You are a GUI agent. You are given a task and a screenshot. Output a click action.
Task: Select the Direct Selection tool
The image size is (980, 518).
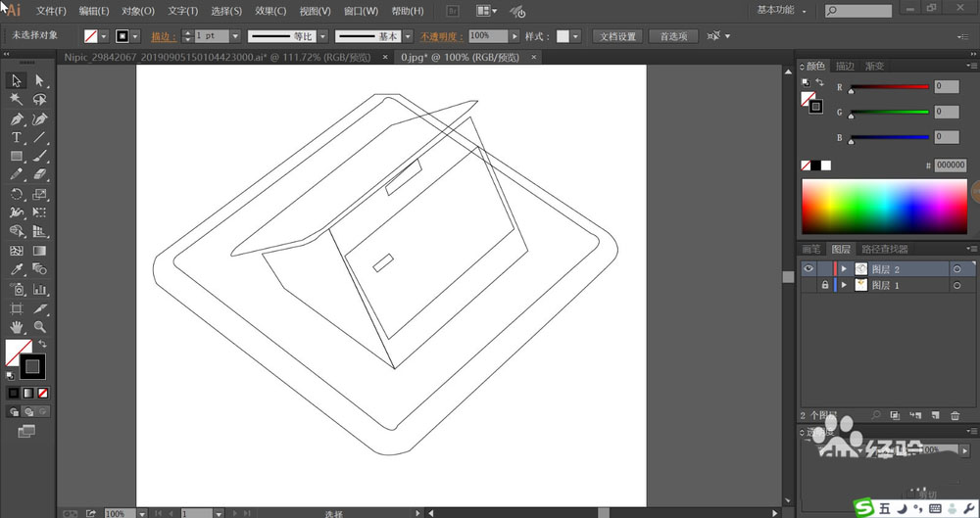point(39,80)
